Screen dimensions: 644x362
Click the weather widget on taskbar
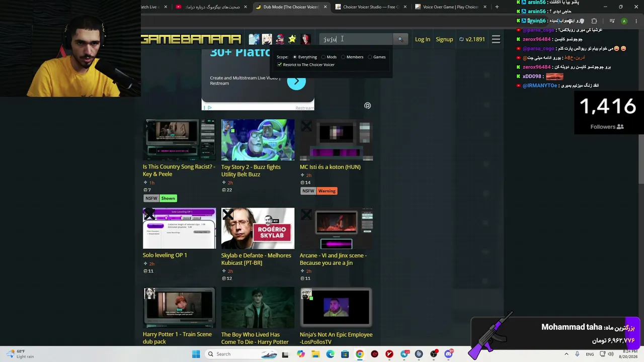click(x=21, y=354)
